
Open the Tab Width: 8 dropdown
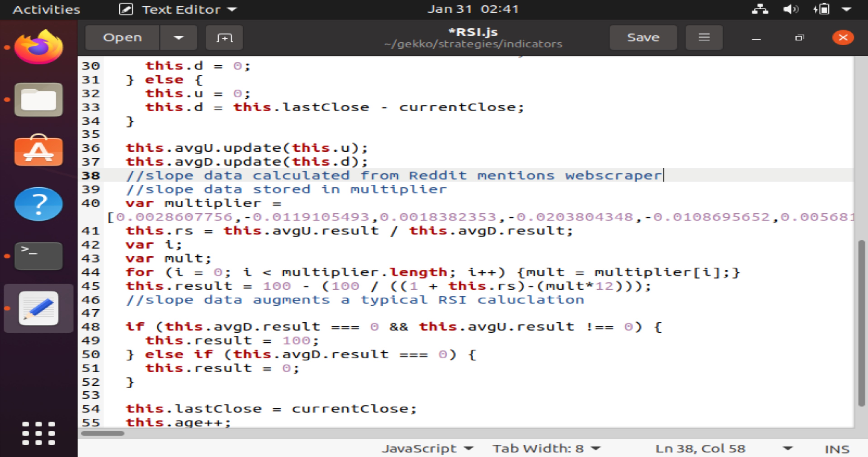coord(546,449)
